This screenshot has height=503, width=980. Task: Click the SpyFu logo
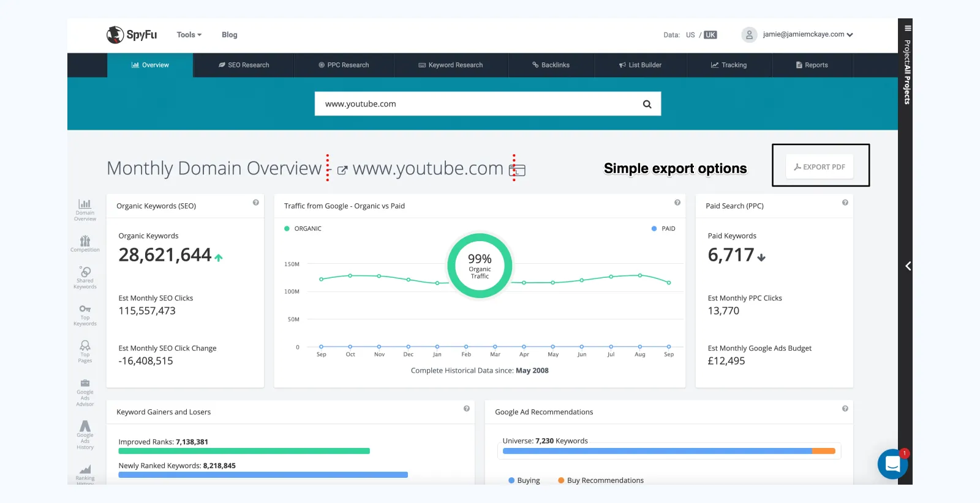pyautogui.click(x=132, y=35)
